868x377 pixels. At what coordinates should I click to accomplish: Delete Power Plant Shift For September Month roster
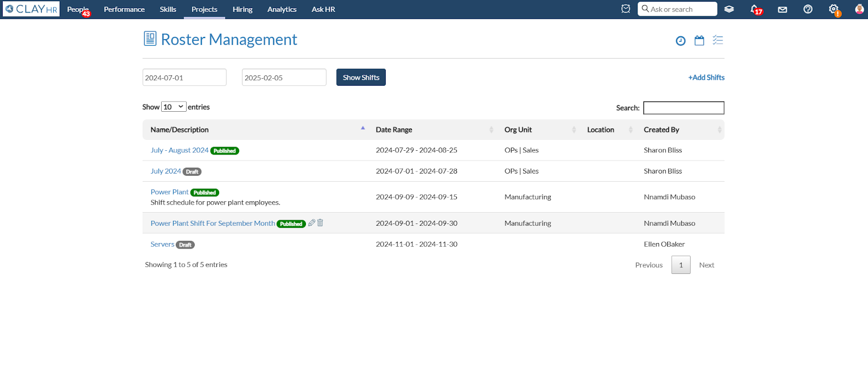[320, 222]
